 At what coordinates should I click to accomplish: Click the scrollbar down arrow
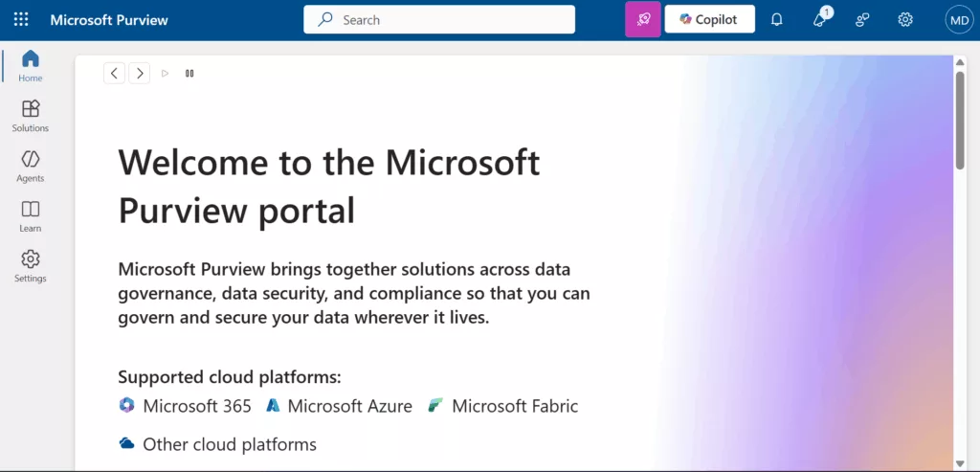click(960, 463)
